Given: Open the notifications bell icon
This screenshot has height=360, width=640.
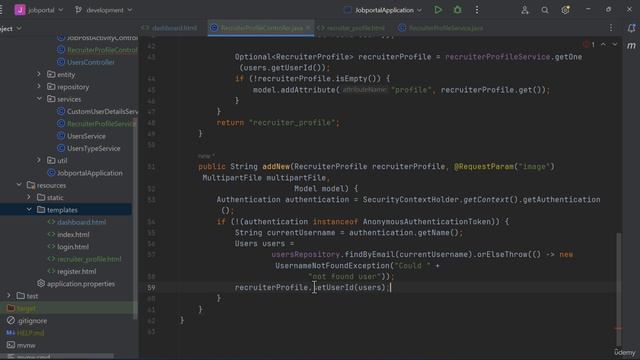Looking at the screenshot, I should click(631, 28).
